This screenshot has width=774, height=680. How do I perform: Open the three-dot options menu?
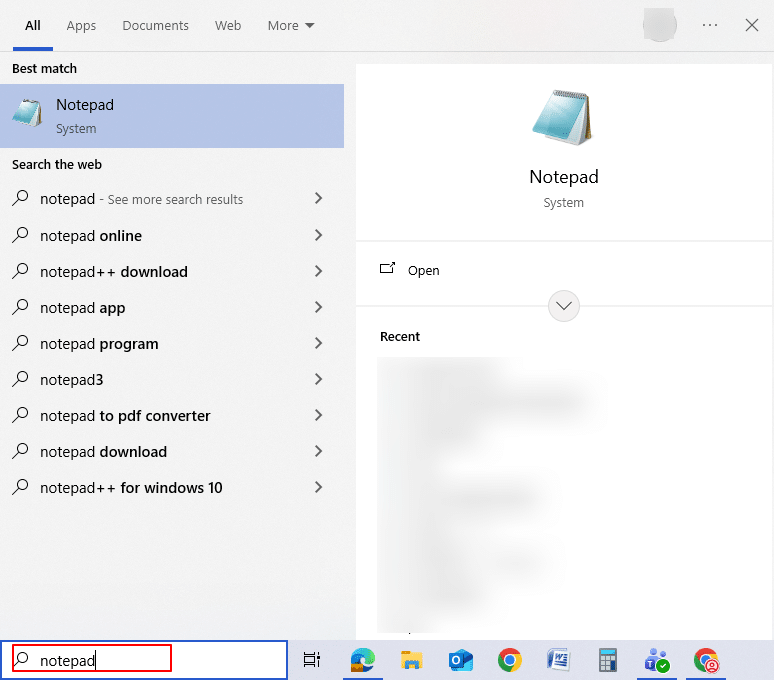click(x=710, y=25)
